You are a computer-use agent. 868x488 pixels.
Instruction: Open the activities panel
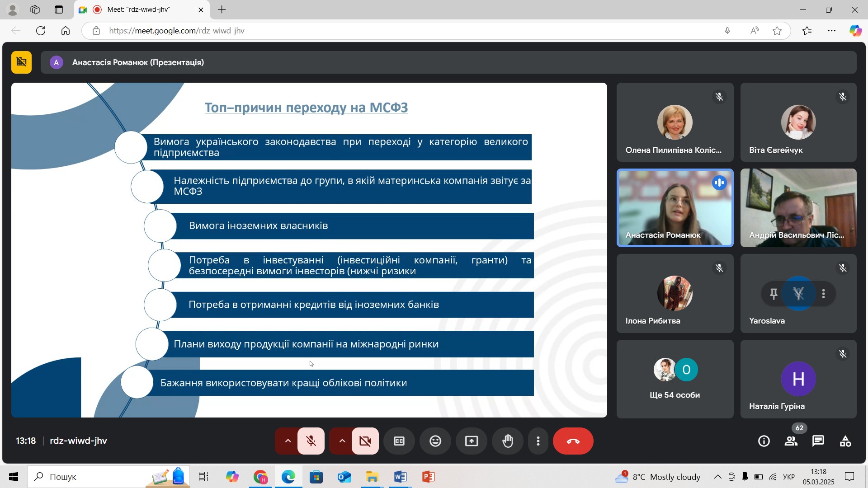(845, 441)
